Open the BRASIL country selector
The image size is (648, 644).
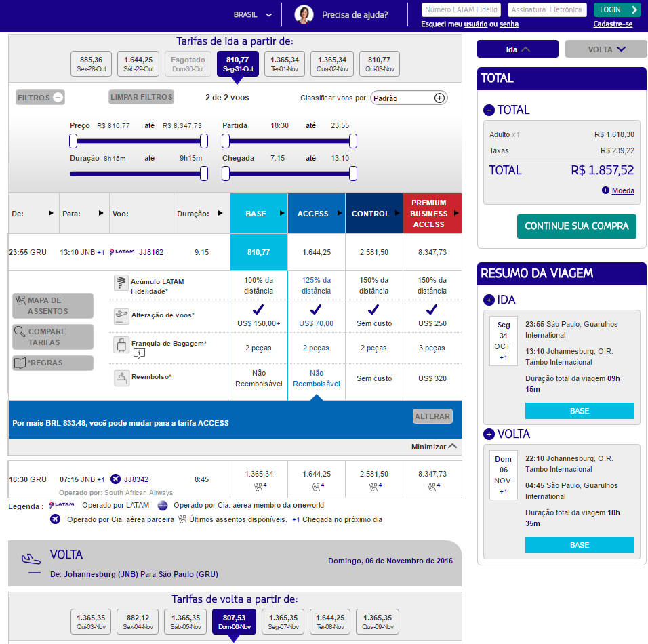[253, 15]
